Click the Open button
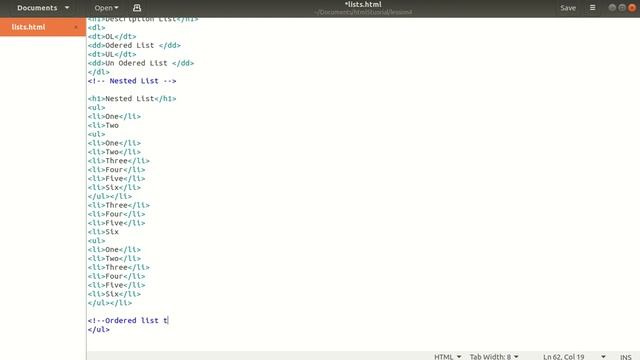 tap(106, 8)
